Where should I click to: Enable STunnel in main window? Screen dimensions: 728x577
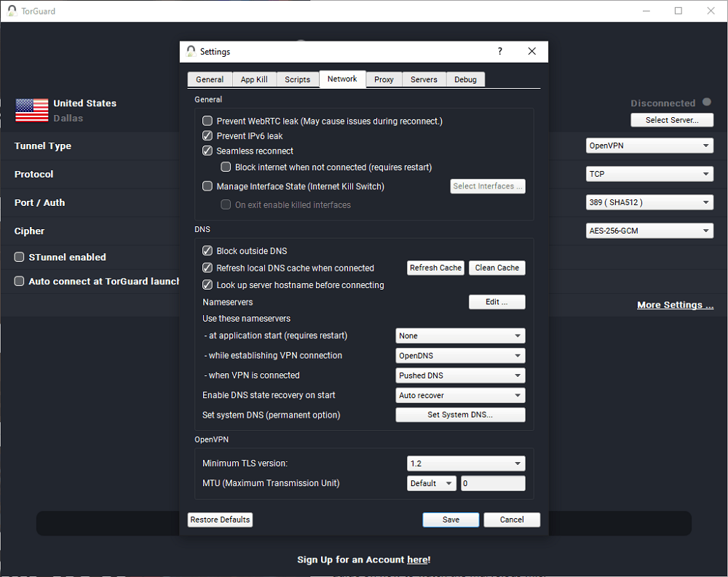(19, 257)
